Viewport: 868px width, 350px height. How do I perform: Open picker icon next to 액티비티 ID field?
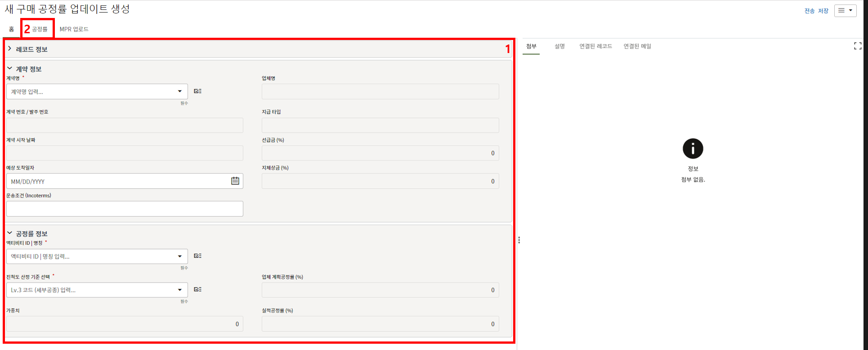point(197,256)
